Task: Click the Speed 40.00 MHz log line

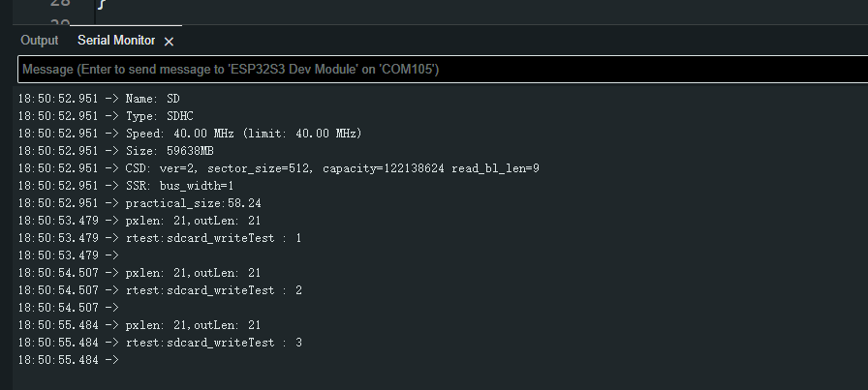Action: [x=190, y=134]
